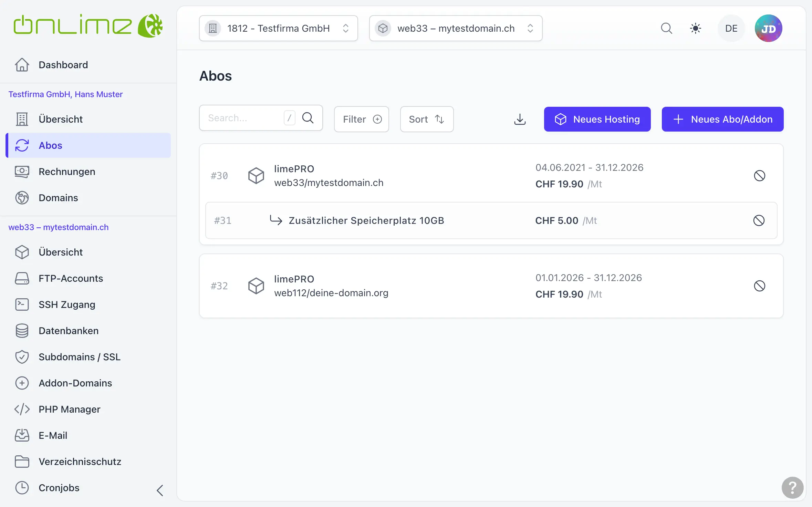The image size is (812, 507).
Task: Open the Sort options
Action: point(427,119)
